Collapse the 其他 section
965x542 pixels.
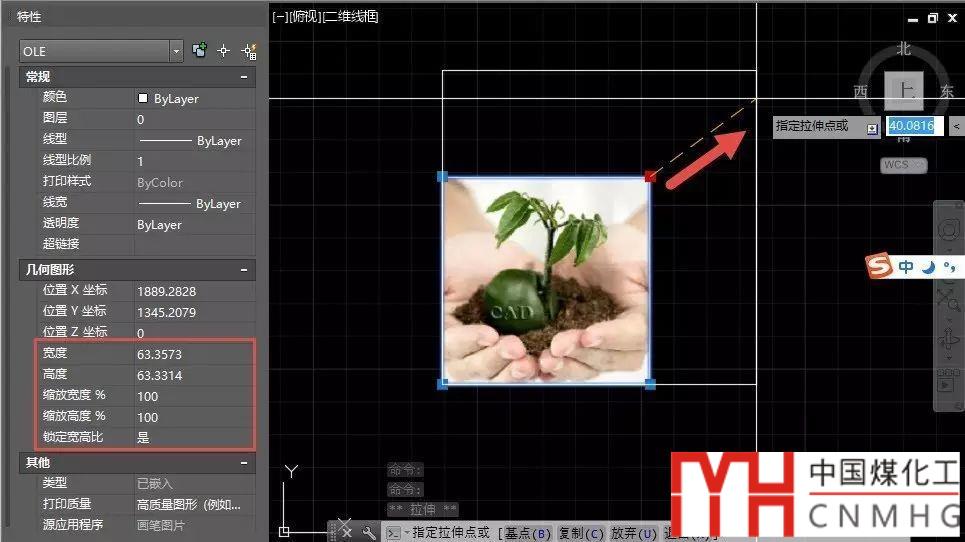[x=244, y=463]
